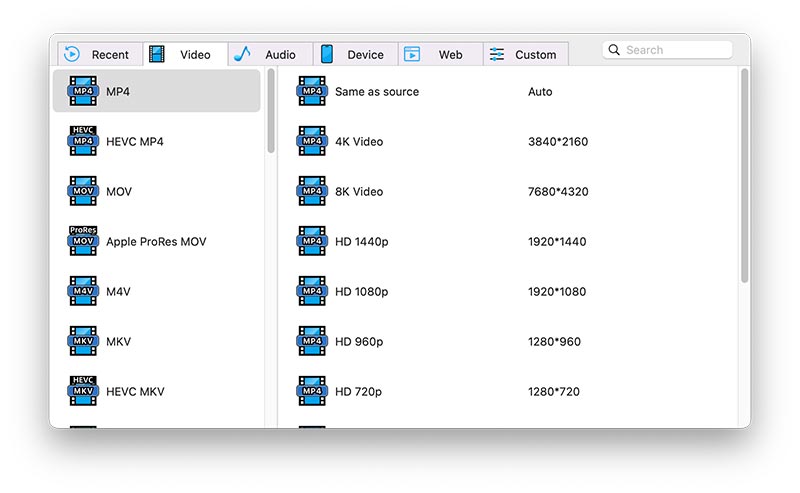This screenshot has width=800, height=493.
Task: Switch to the Web tab
Action: coord(441,54)
